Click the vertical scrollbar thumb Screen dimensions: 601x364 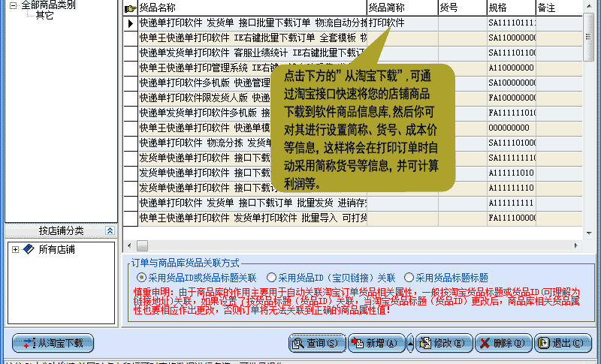tap(589, 36)
